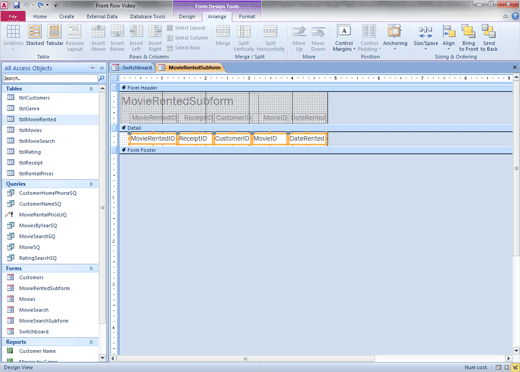Select the DateRented text box in Detail

[x=307, y=139]
